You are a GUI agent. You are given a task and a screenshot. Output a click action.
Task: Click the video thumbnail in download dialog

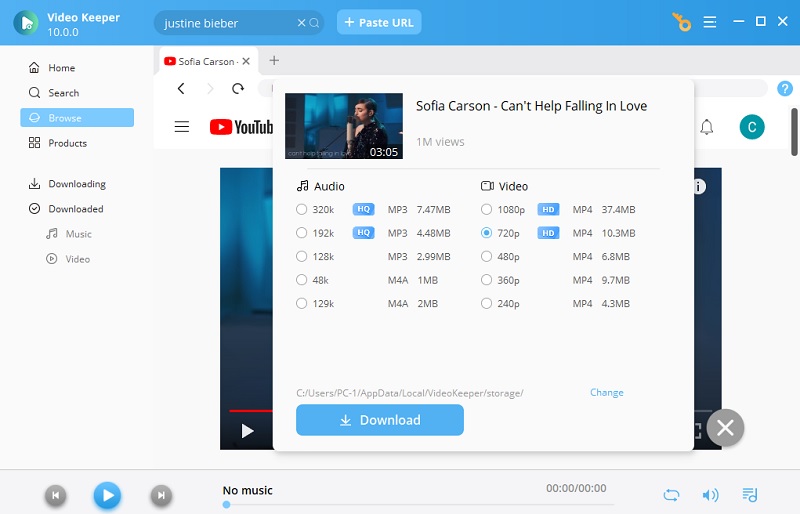click(x=344, y=126)
